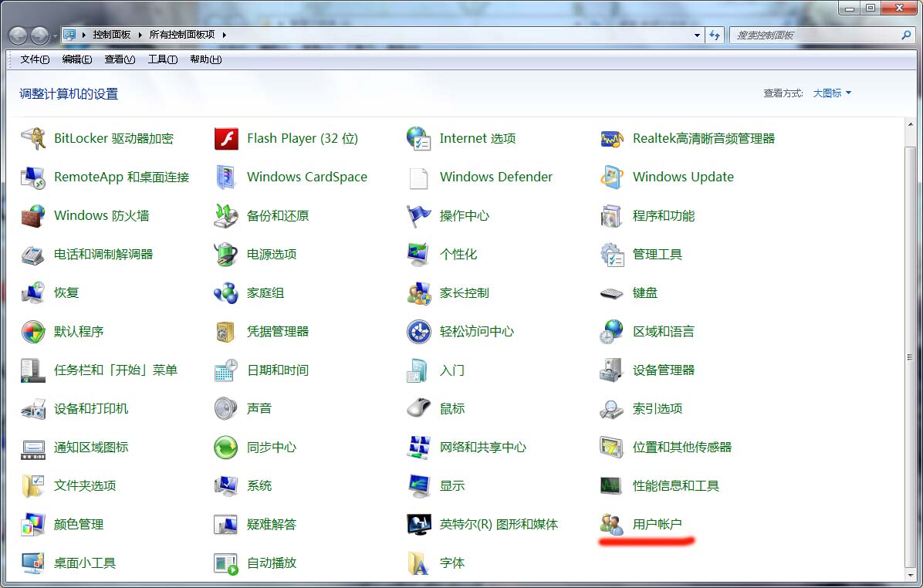The height and width of the screenshot is (588, 923).
Task: Open 凭据管理器 safe icon
Action: coord(226,332)
